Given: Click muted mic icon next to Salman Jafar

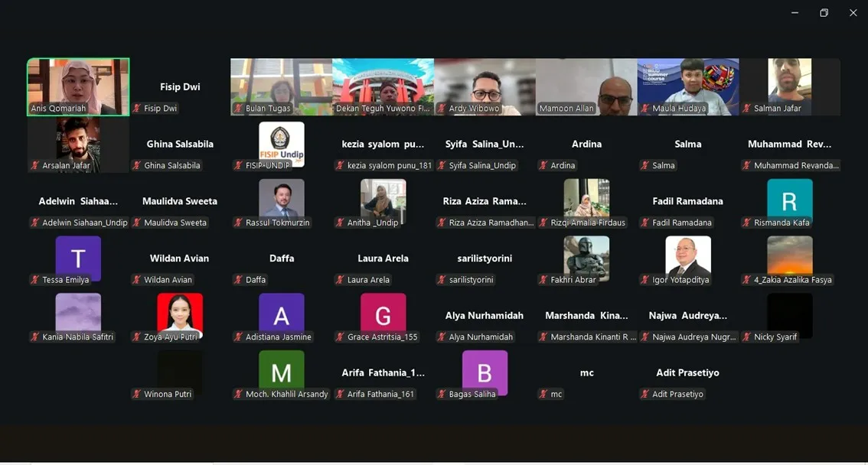Looking at the screenshot, I should click(747, 109).
